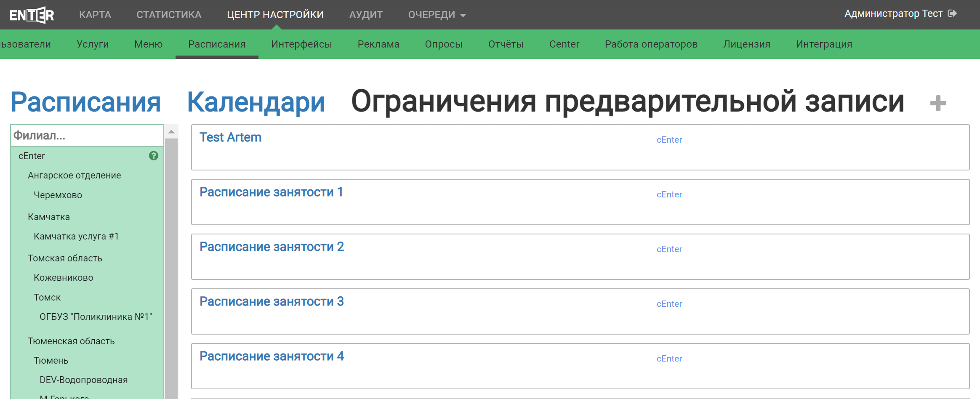Click the plus icon to add schedule

938,103
